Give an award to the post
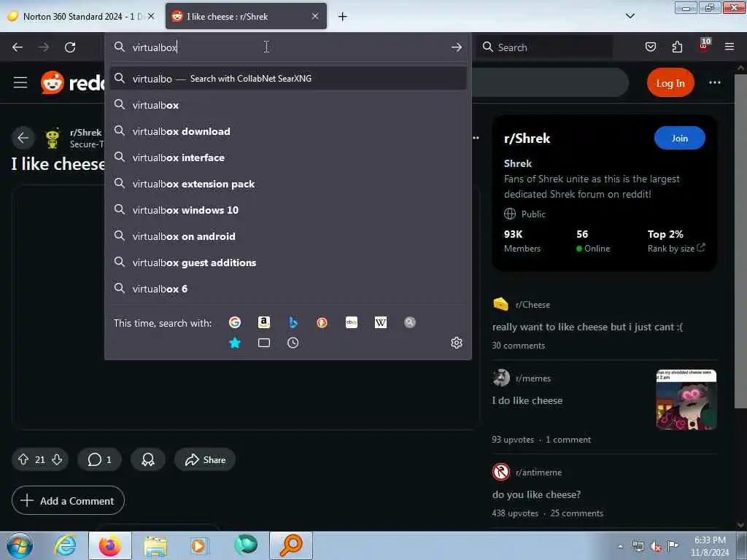Image resolution: width=747 pixels, height=560 pixels. (x=148, y=459)
